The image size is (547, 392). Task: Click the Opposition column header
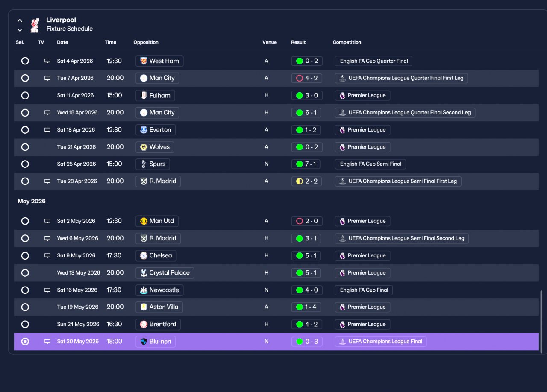(146, 42)
